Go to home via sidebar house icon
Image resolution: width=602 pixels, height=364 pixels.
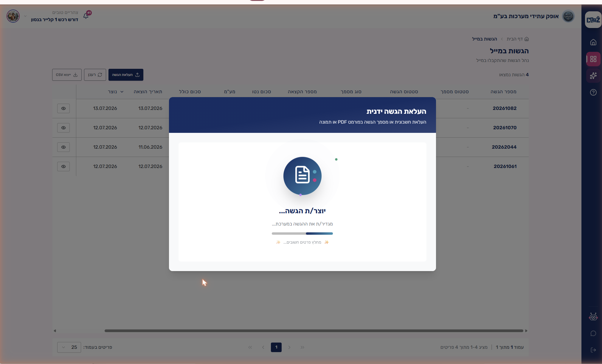593,42
